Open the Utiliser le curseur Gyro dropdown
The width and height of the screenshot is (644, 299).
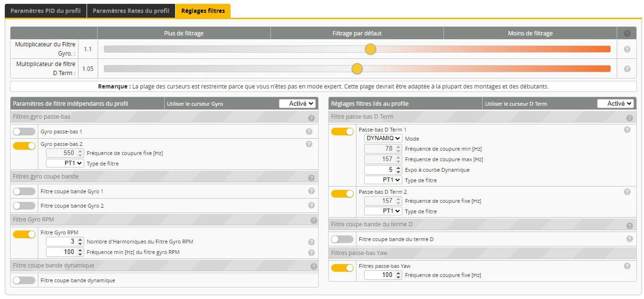tap(297, 103)
